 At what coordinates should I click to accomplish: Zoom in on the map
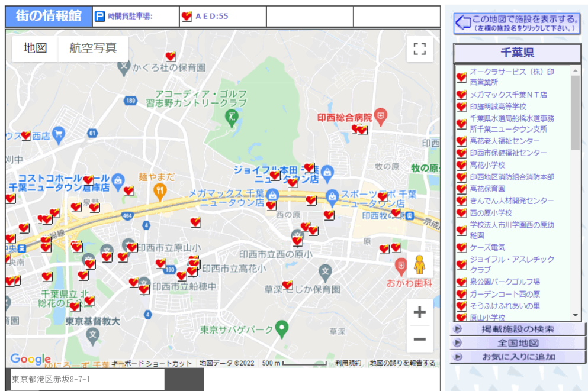click(x=420, y=312)
